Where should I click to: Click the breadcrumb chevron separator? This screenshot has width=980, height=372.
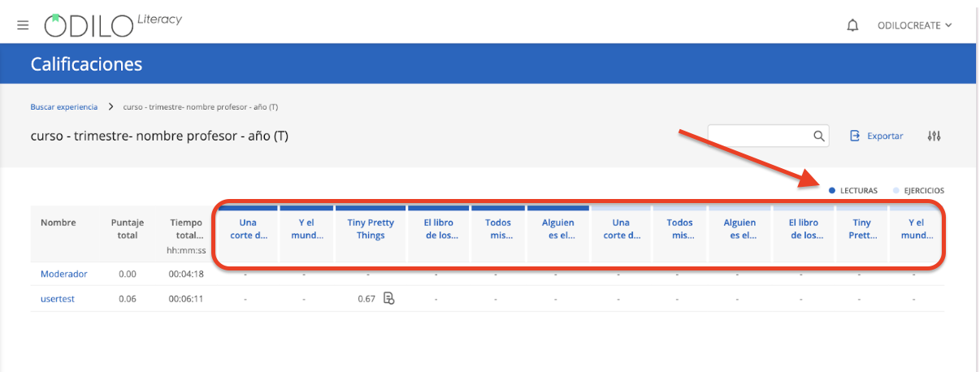[x=111, y=106]
